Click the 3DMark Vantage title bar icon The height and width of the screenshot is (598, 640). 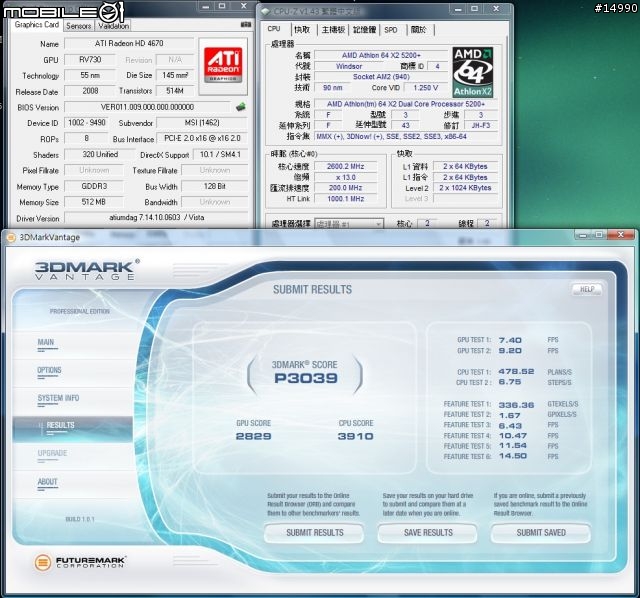(11, 237)
